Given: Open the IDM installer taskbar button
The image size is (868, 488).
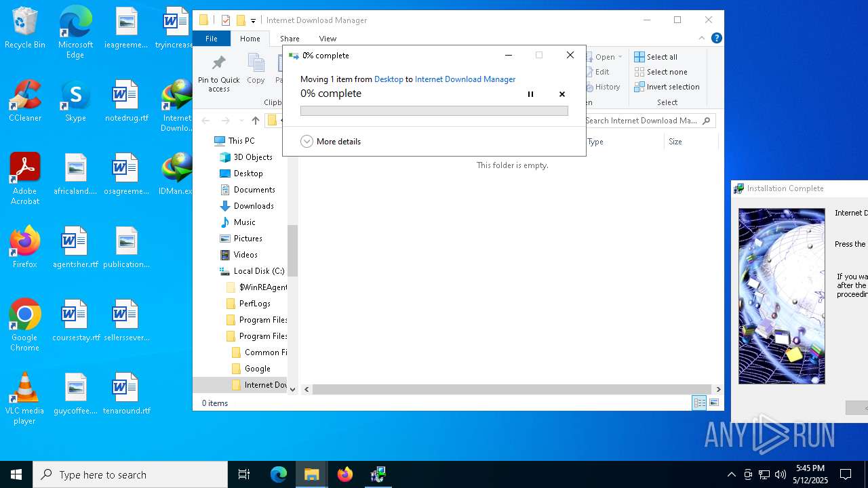Looking at the screenshot, I should pos(378,474).
